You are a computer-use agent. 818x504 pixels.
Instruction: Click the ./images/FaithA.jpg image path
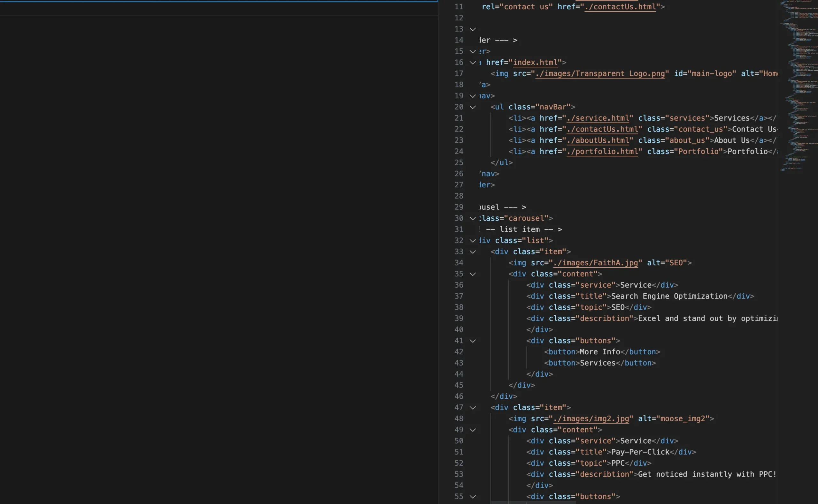coord(595,263)
